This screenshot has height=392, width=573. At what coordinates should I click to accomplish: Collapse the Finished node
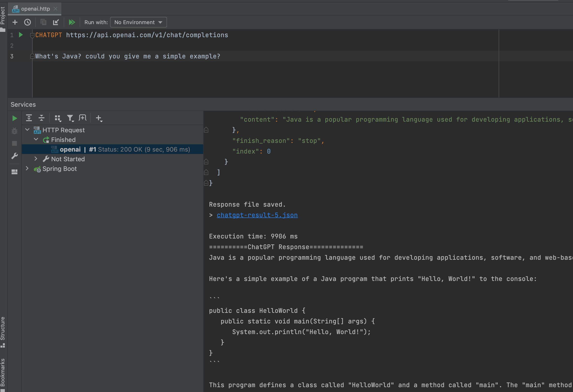[36, 139]
